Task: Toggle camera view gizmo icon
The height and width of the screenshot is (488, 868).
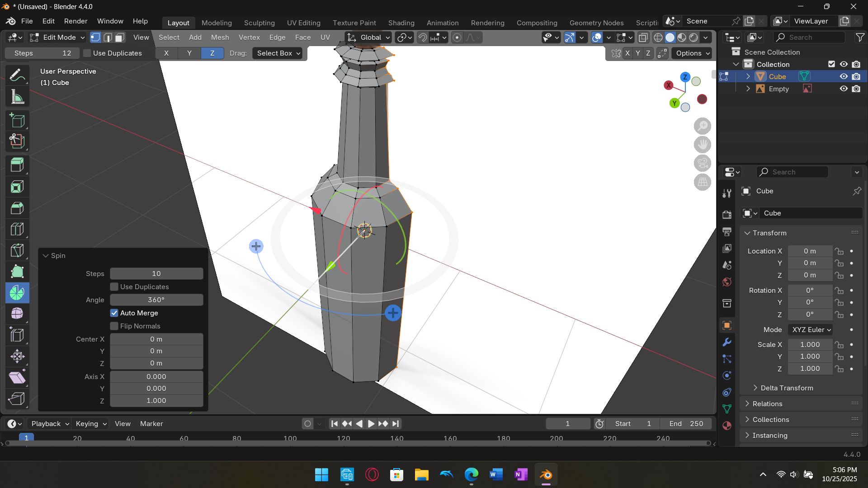Action: (702, 163)
